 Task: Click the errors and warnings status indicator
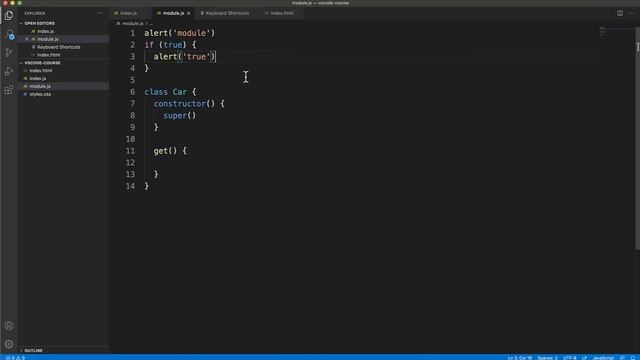click(x=15, y=358)
